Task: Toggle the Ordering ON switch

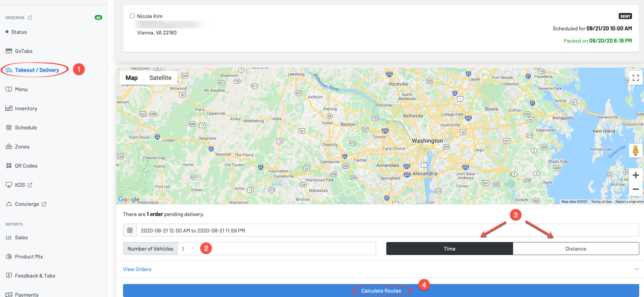Action: click(x=98, y=18)
